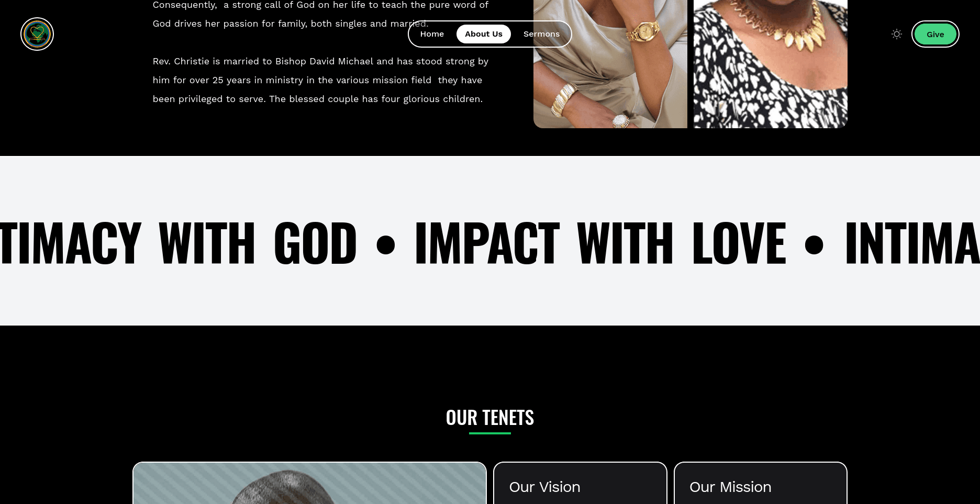Click the bullet dot after 'LOVE'
Screen dimensions: 980x504
tap(814, 244)
